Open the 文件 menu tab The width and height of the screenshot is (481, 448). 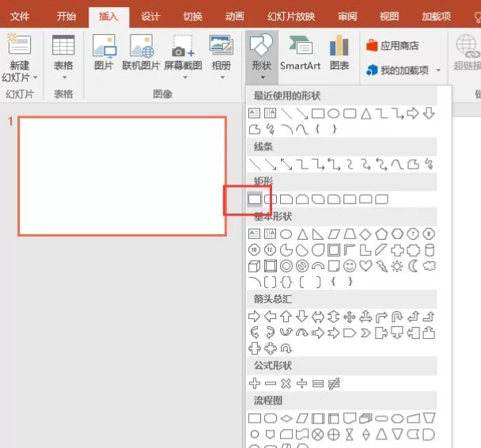[20, 16]
